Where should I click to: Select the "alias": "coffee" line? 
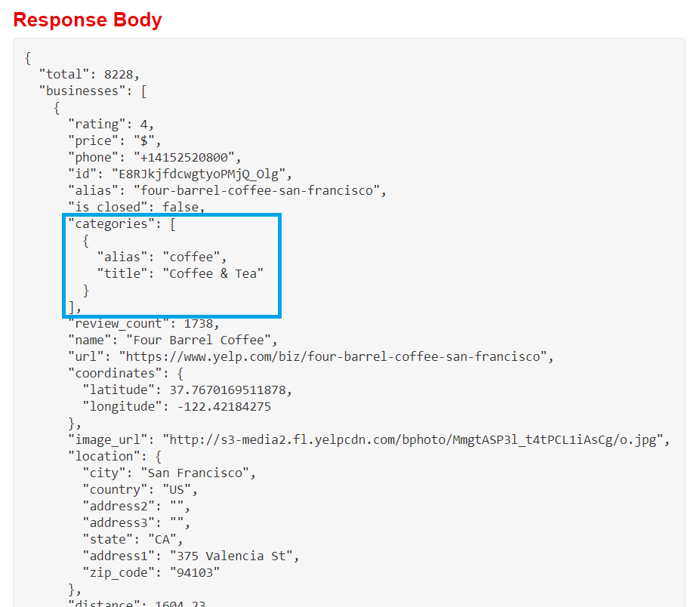[162, 257]
